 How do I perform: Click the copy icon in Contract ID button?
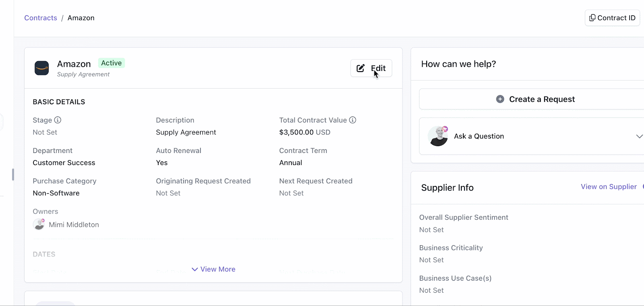pos(592,18)
